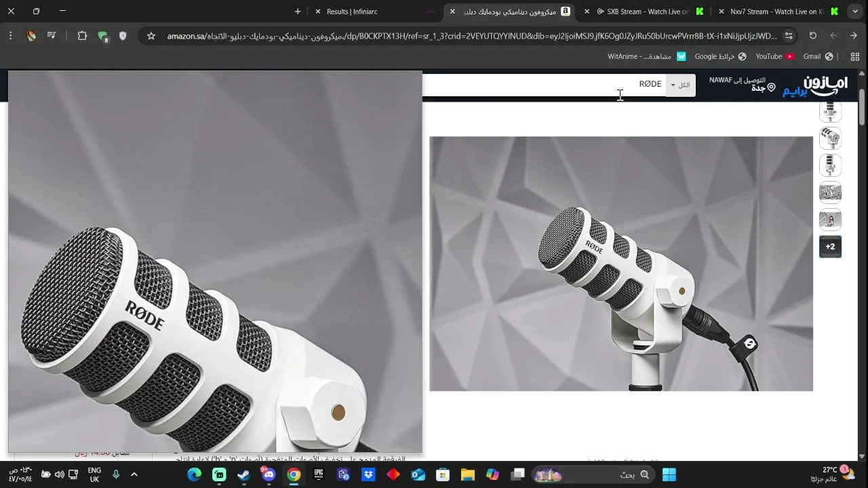The height and width of the screenshot is (488, 868).
Task: Open the volume control in system tray
Action: click(x=59, y=474)
